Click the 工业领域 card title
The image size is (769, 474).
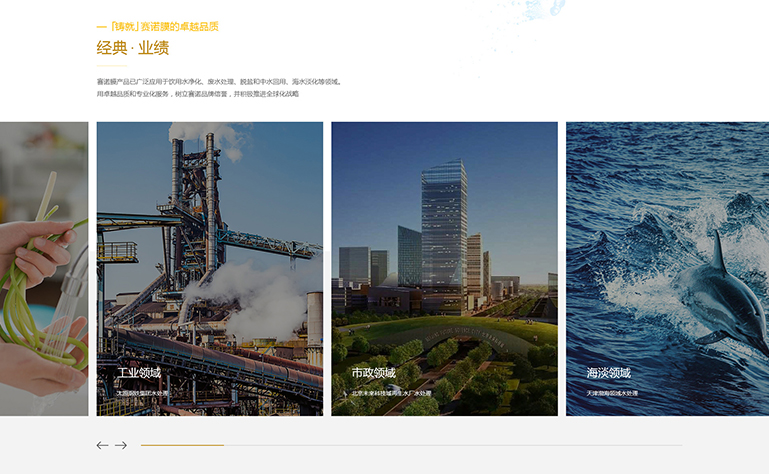pyautogui.click(x=139, y=373)
